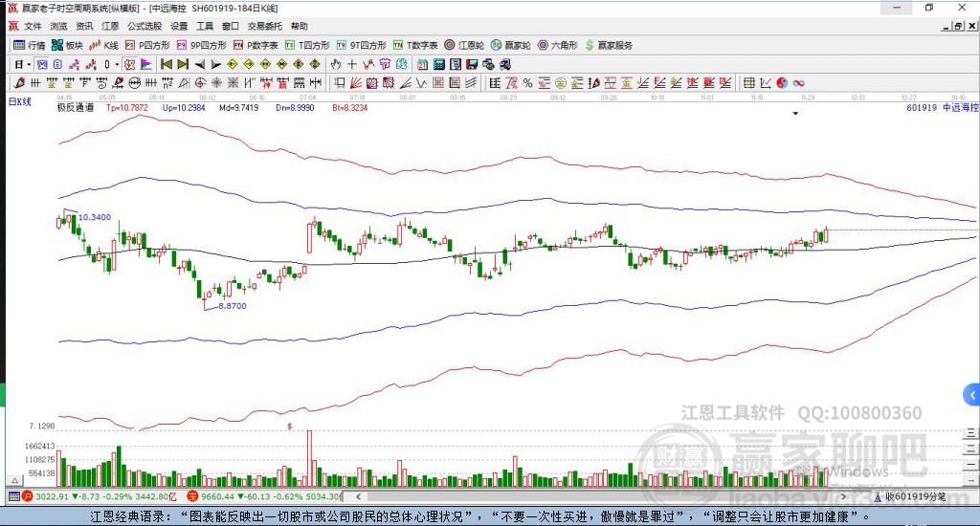Open the 板块 sector view
The height and width of the screenshot is (526, 980).
(x=67, y=45)
